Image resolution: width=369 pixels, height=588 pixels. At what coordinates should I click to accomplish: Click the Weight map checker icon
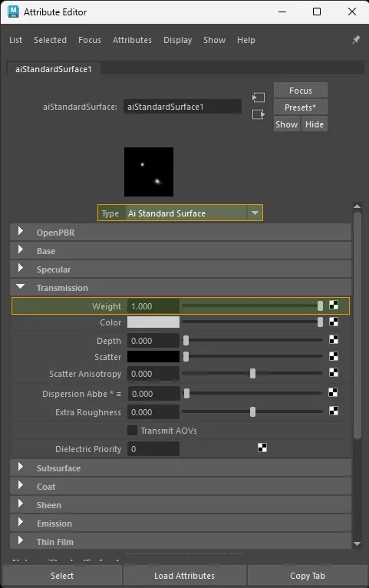pos(334,306)
